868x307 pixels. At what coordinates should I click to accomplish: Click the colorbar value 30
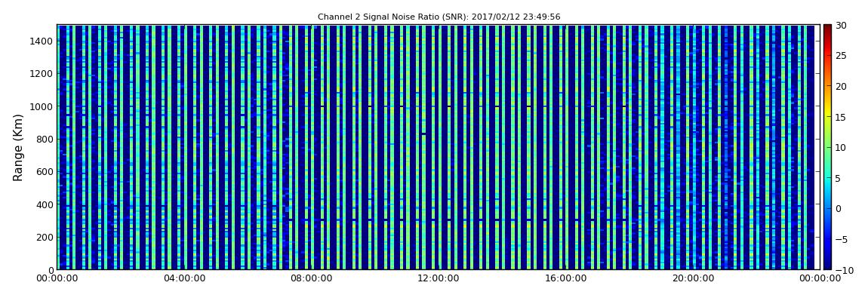[842, 25]
